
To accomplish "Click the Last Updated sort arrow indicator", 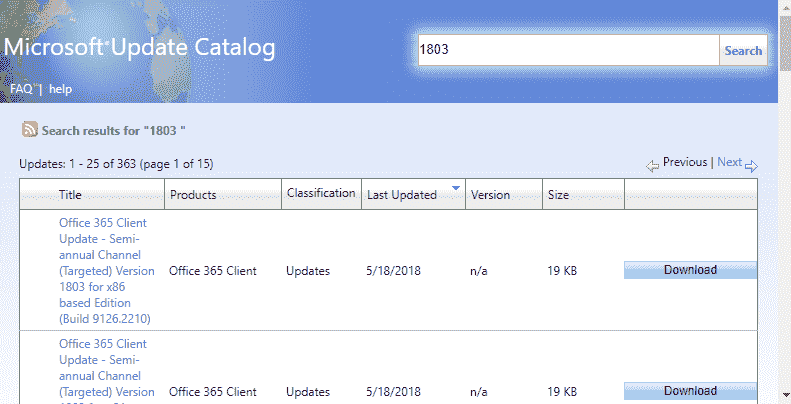I will 456,188.
